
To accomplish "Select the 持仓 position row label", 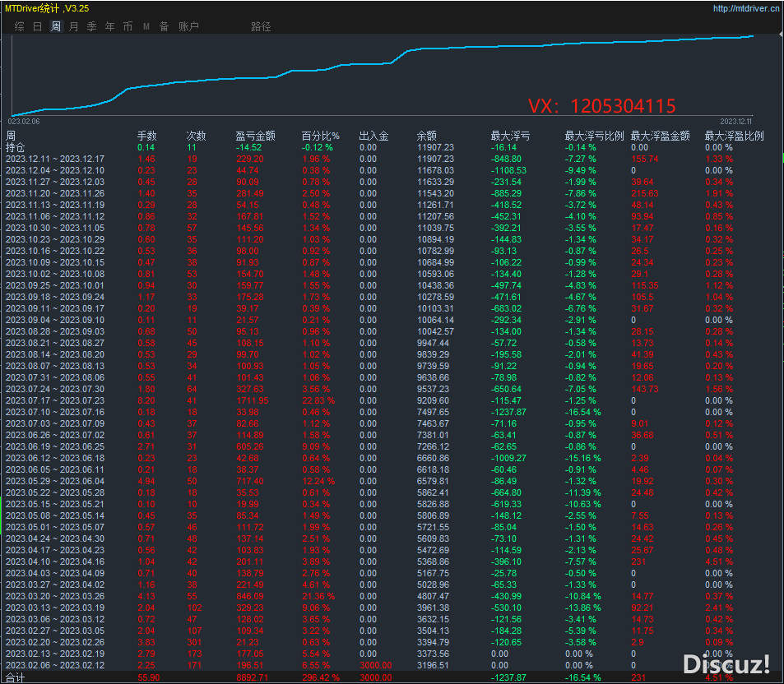I will click(x=15, y=147).
